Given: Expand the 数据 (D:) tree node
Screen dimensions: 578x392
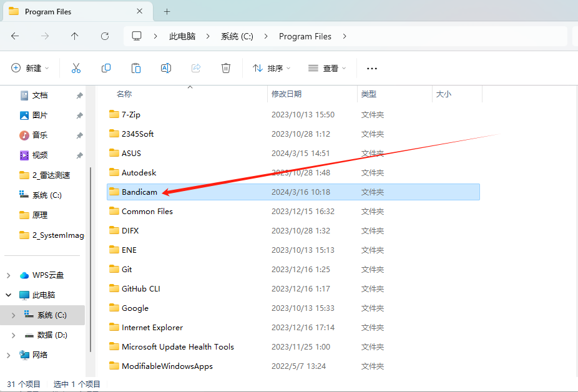Looking at the screenshot, I should tap(14, 335).
